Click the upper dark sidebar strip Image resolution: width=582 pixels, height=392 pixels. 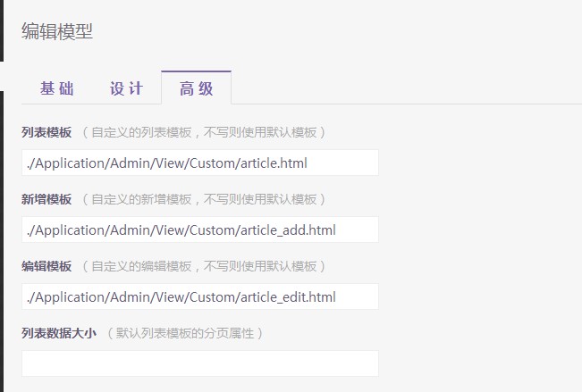pyautogui.click(x=2, y=30)
